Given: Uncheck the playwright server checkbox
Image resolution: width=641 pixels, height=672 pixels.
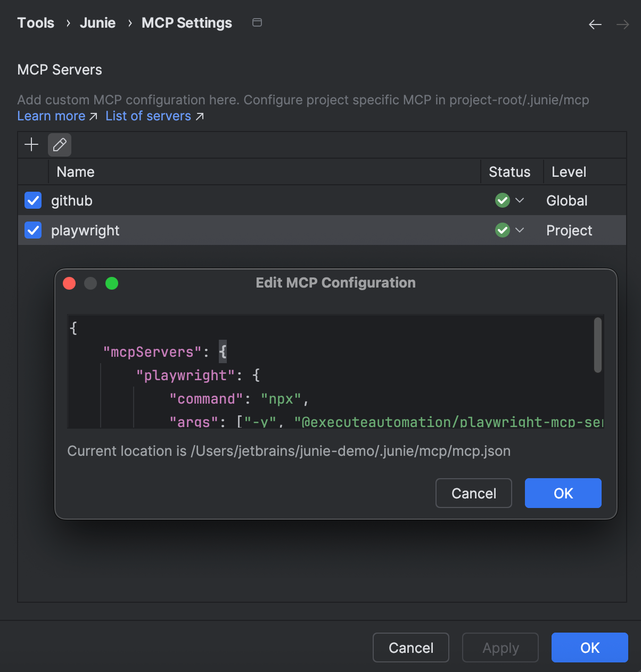Looking at the screenshot, I should point(32,230).
